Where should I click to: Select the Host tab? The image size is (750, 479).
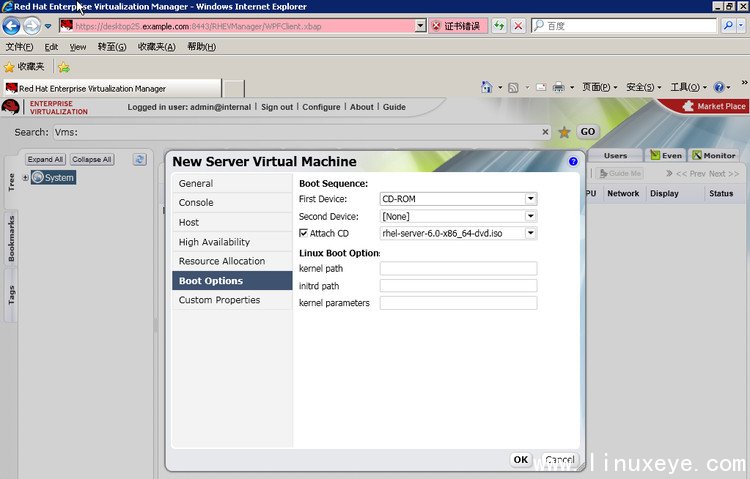tap(232, 222)
